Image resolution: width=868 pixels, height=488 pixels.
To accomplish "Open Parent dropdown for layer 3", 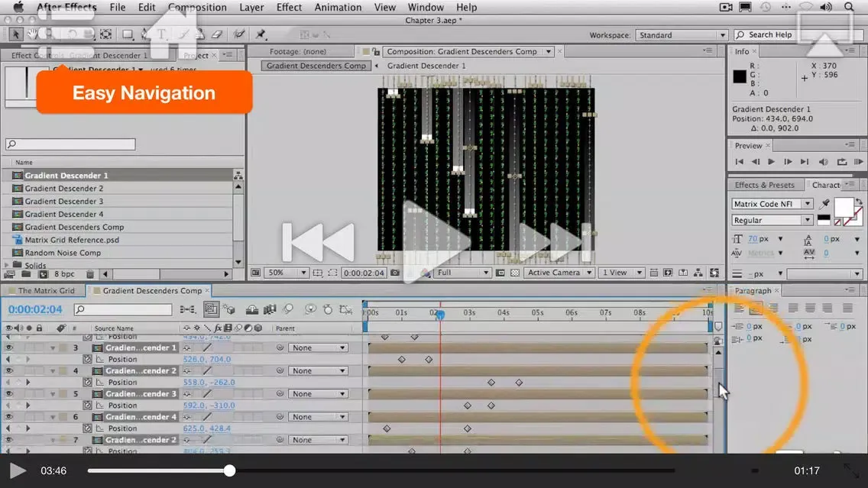I will (318, 347).
